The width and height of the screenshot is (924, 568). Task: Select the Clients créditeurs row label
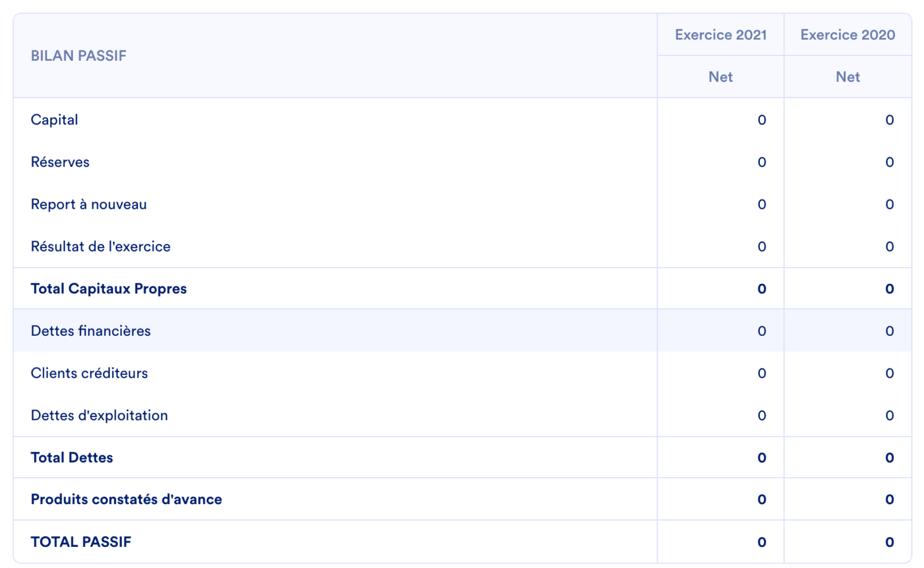89,373
